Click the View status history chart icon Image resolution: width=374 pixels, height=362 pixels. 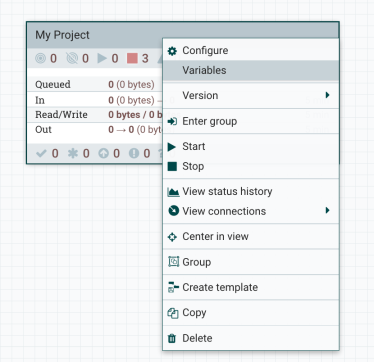click(173, 192)
